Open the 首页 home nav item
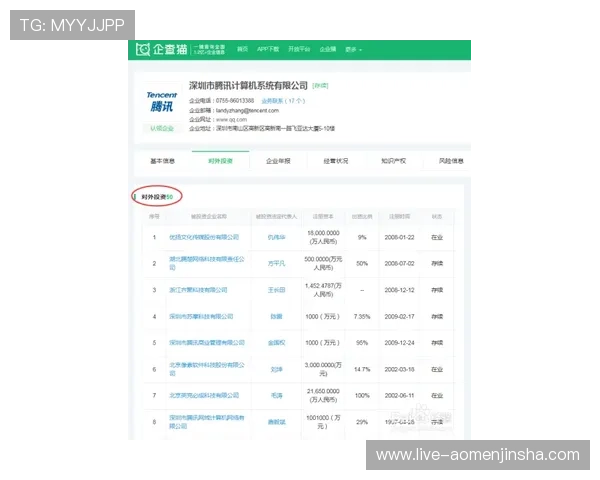Viewport: 600px width, 480px height. click(x=242, y=49)
